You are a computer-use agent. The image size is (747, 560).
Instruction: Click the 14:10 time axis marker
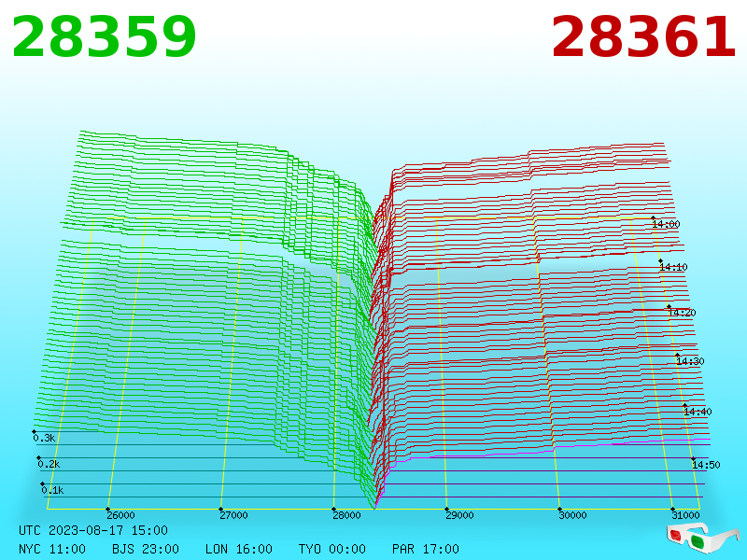tap(673, 267)
